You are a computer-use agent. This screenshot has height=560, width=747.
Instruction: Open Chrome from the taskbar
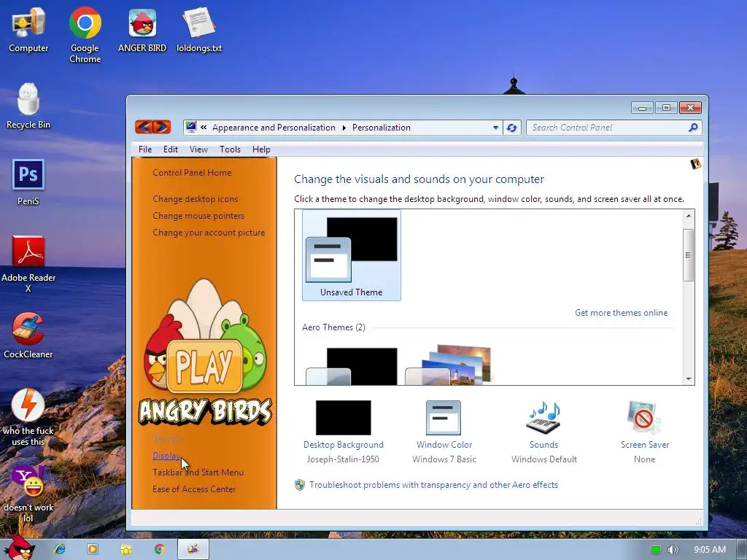(159, 549)
